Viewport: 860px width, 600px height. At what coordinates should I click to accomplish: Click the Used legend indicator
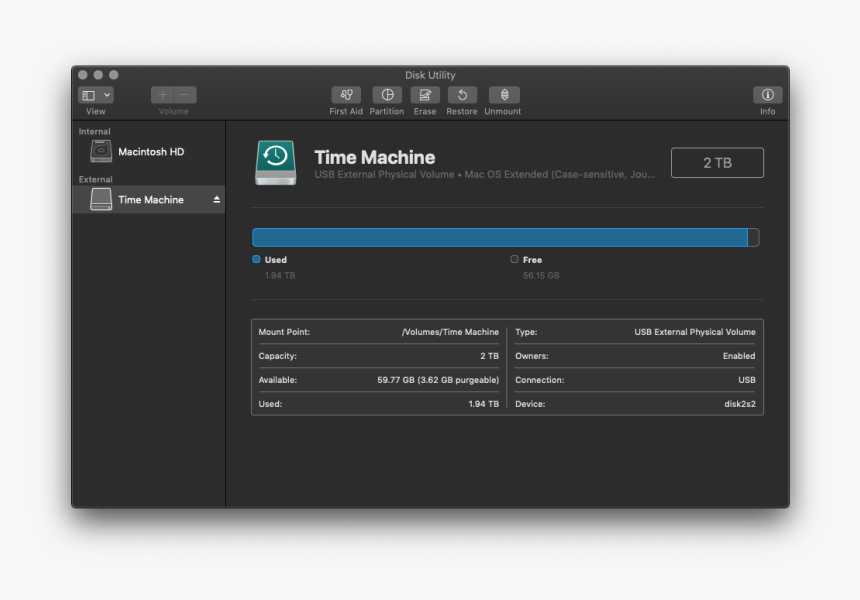(x=257, y=259)
